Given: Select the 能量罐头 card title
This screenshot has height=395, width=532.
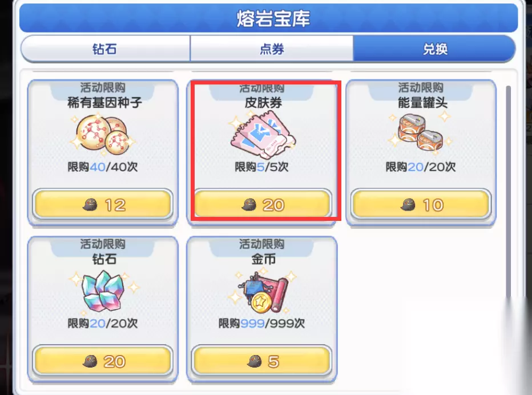Looking at the screenshot, I should (422, 103).
